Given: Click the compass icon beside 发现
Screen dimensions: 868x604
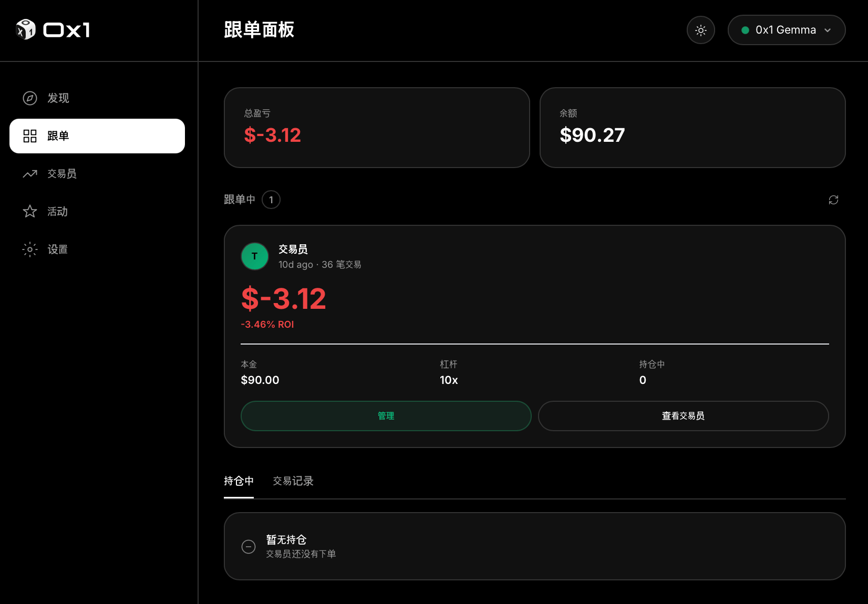Looking at the screenshot, I should (30, 98).
